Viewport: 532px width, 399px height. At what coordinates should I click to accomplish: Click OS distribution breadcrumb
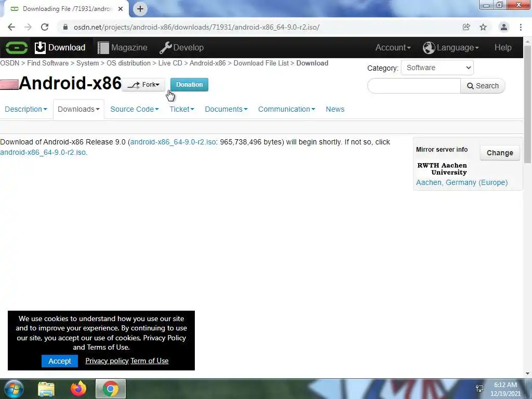[x=129, y=63]
